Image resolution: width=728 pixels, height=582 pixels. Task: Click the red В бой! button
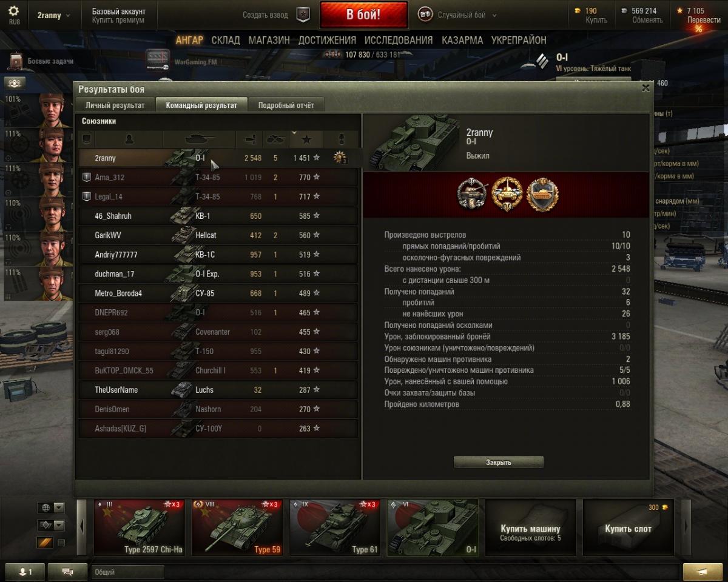(x=364, y=15)
